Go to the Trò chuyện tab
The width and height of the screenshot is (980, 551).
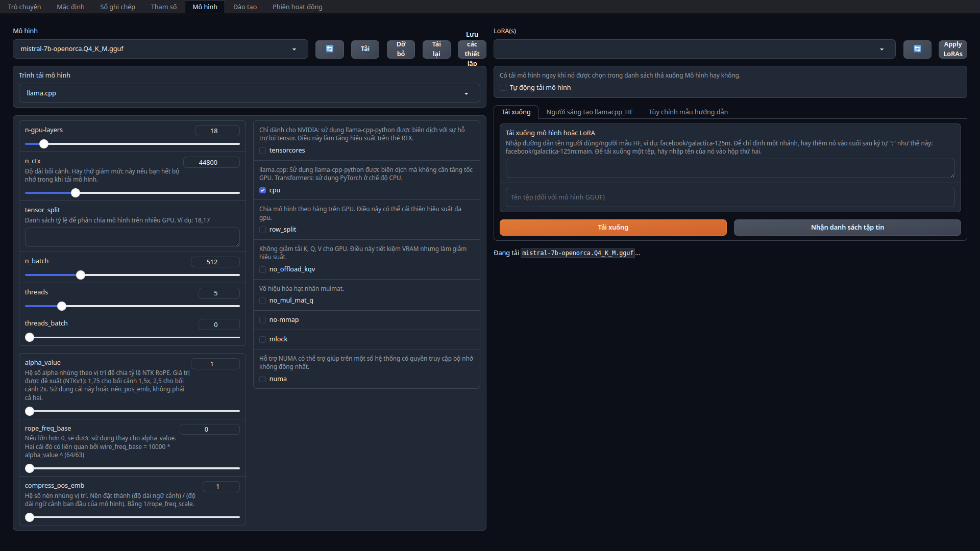(x=24, y=7)
